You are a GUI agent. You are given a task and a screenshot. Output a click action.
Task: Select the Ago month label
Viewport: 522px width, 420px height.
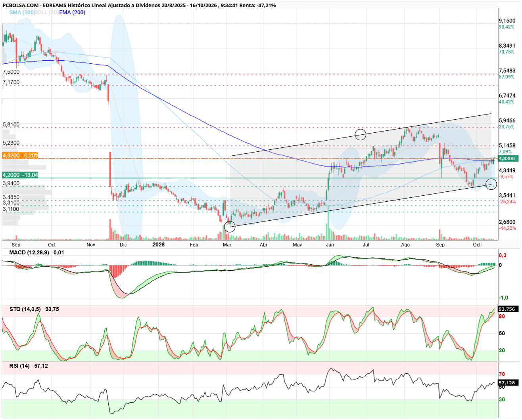tap(405, 245)
